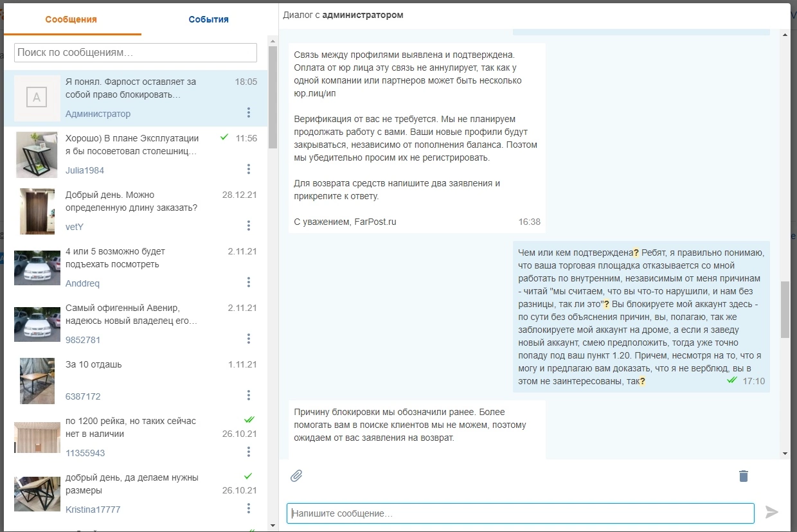The image size is (797, 532).
Task: Click the username 6387172
Action: coord(83,396)
